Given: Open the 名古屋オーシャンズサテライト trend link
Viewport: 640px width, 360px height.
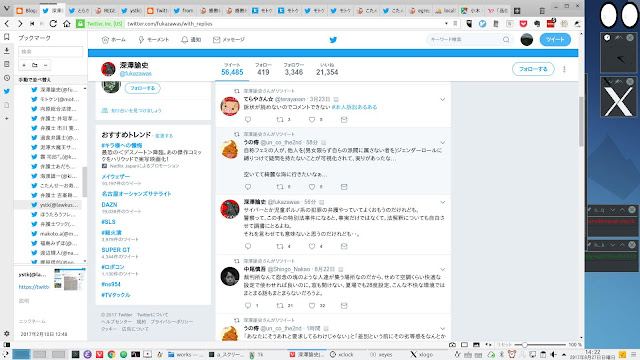Looking at the screenshot, I should [x=136, y=194].
